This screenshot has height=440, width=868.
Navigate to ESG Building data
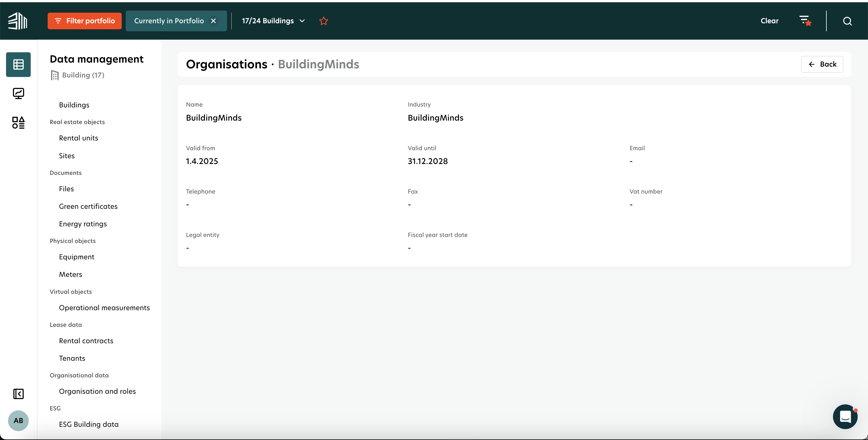89,424
